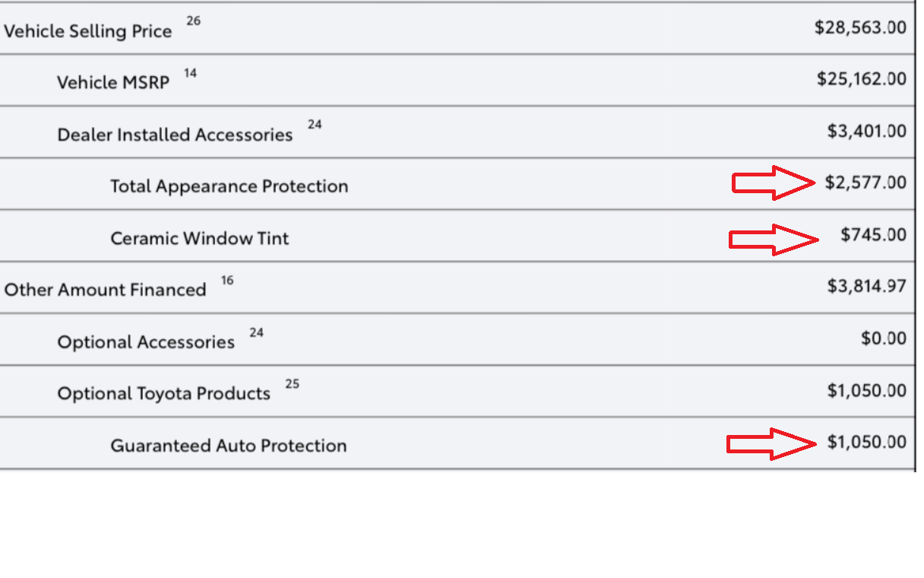Open footnote 14 next to Vehicle MSRP
Screen dimensions: 924x578
(190, 73)
